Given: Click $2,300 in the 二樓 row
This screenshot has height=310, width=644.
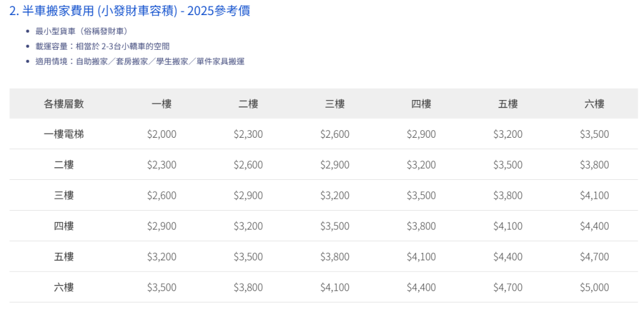Looking at the screenshot, I should coord(162,165).
